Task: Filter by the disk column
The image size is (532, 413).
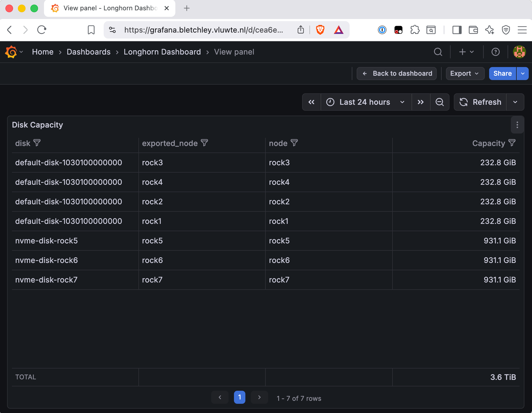Action: click(37, 143)
